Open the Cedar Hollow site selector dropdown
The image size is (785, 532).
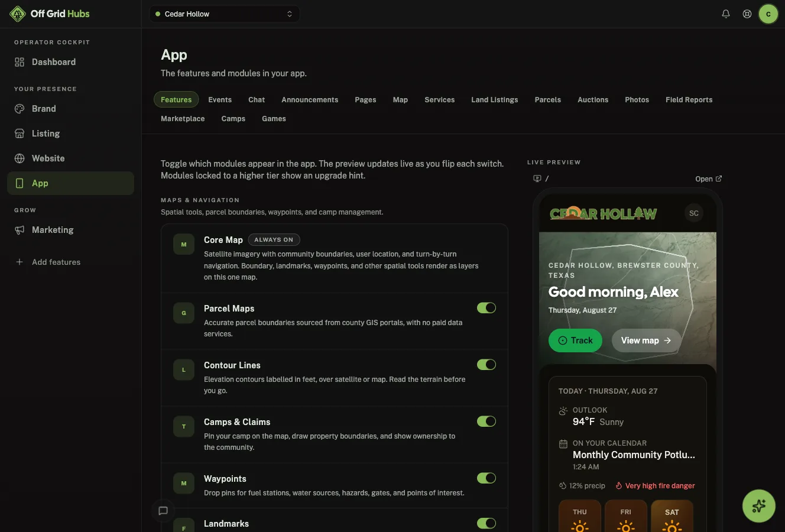[x=225, y=14]
